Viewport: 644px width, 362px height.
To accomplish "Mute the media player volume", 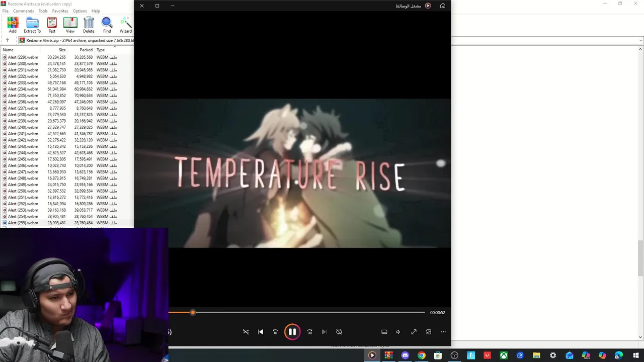I will pos(398,332).
